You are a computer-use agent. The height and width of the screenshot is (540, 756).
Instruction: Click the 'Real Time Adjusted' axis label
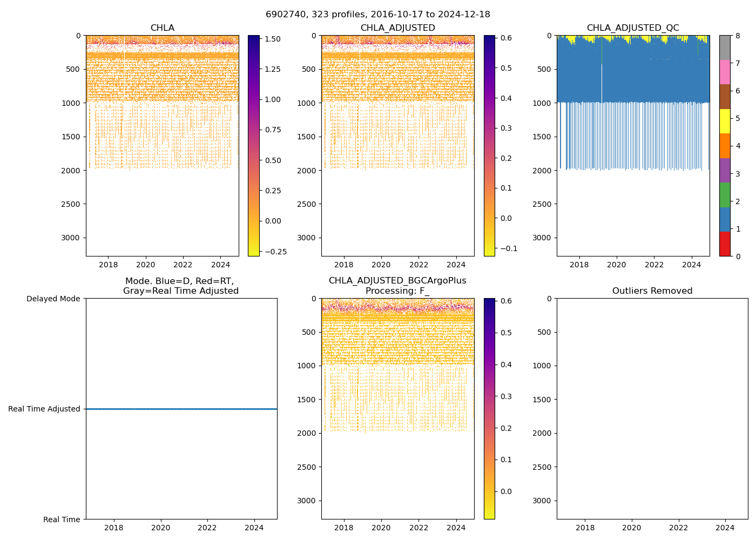(44, 409)
